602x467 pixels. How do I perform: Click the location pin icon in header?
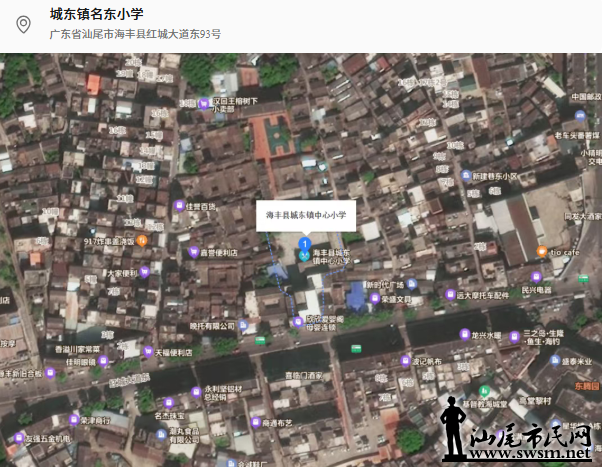click(x=23, y=23)
